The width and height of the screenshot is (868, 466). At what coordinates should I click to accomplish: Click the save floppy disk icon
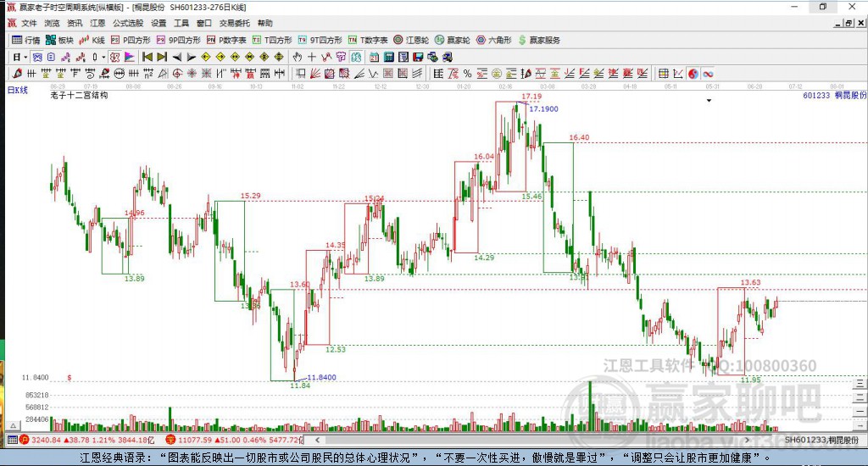click(418, 57)
